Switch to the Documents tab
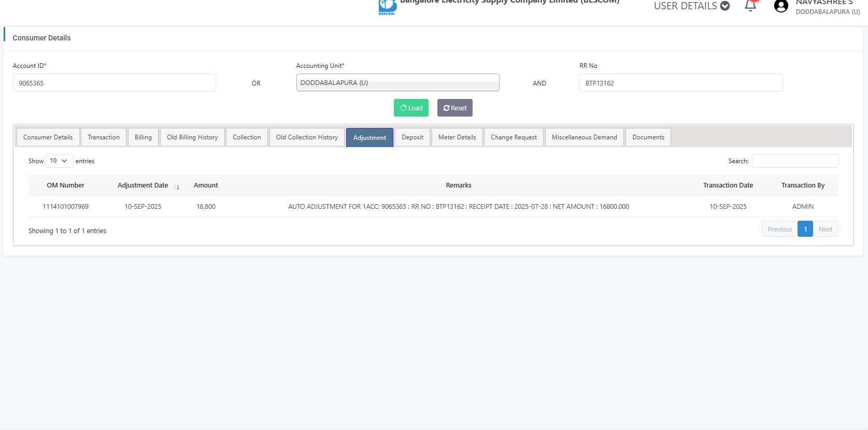 click(x=648, y=137)
